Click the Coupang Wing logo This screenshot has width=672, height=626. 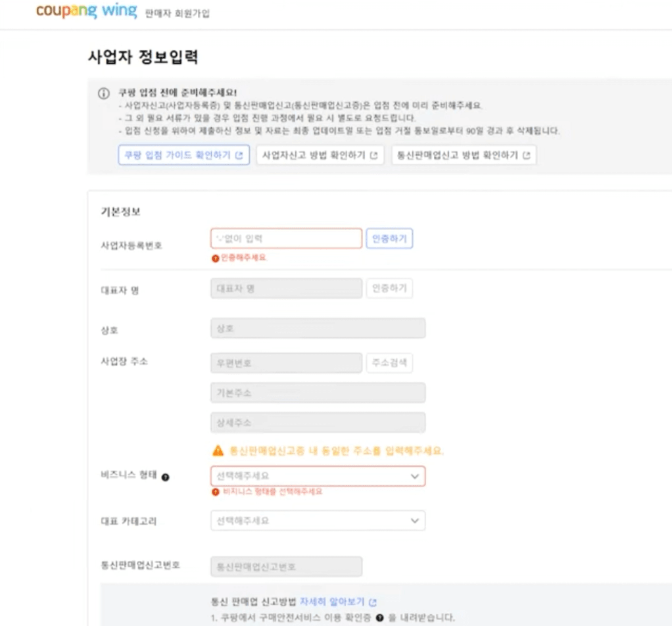pos(87,11)
